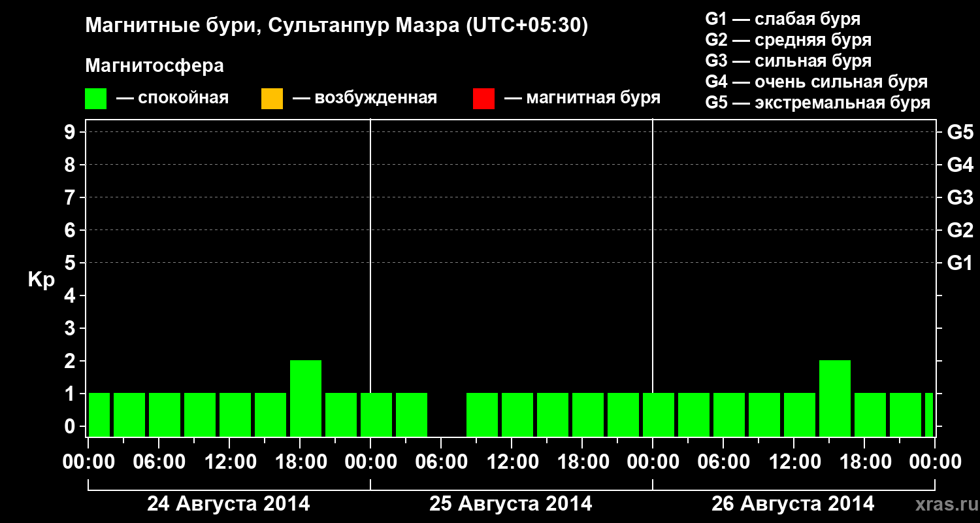The image size is (980, 523).
Task: Click the '25 Августа 2014' date label
Action: coord(511,504)
